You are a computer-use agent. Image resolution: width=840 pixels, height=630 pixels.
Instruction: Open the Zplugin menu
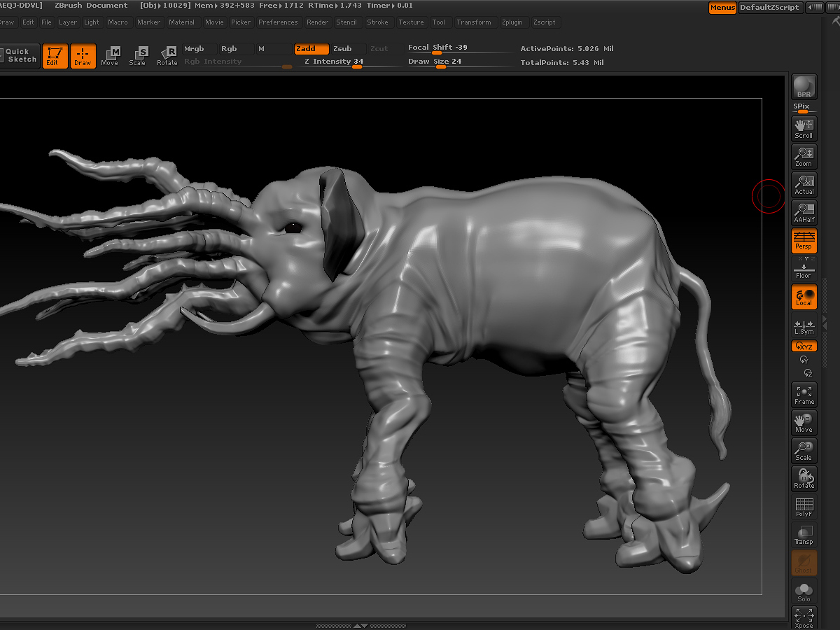click(512, 22)
